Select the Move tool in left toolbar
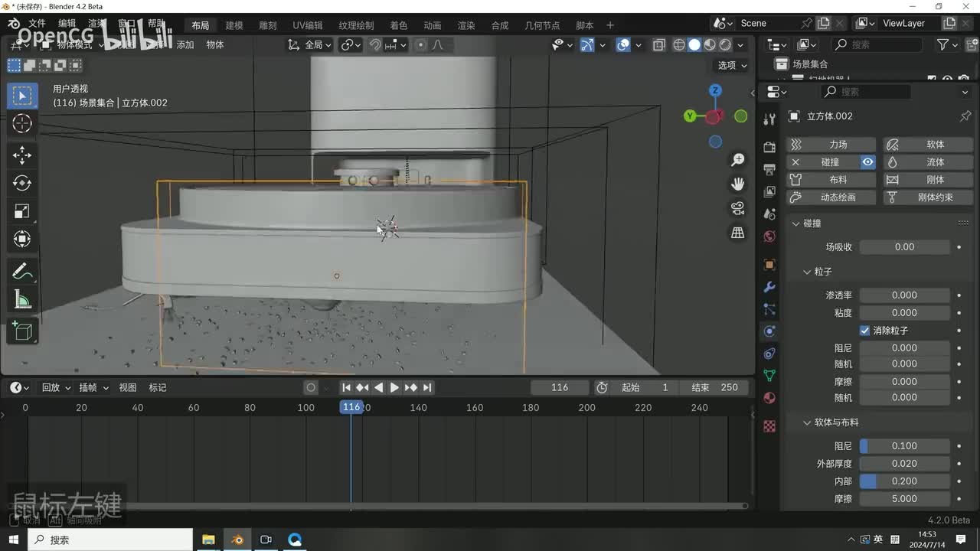Screen dimensions: 980x551 pyautogui.click(x=22, y=155)
